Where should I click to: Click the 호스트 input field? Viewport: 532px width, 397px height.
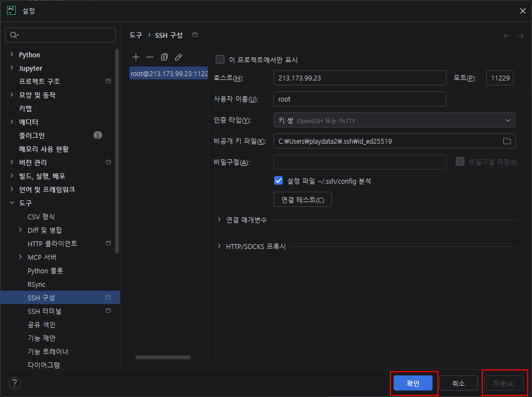[x=360, y=78]
